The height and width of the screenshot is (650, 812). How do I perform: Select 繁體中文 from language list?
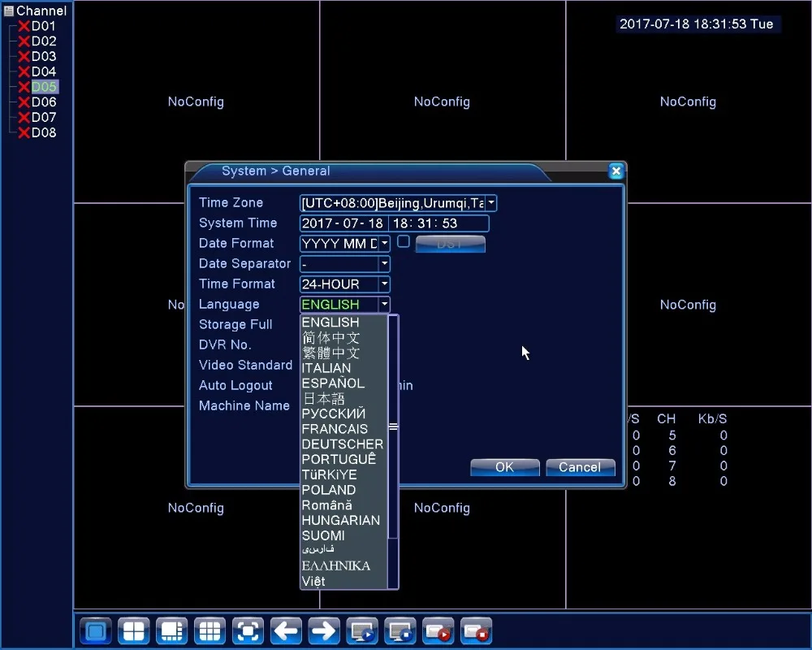(343, 353)
